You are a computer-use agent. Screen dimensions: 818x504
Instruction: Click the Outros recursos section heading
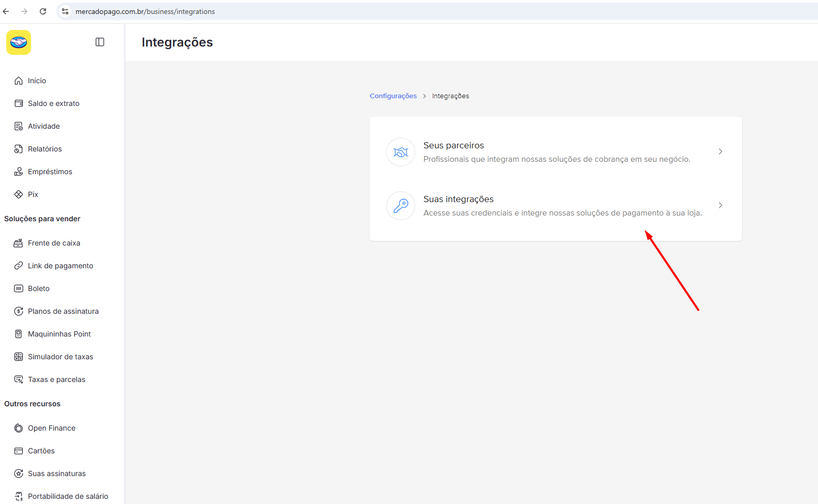[32, 404]
